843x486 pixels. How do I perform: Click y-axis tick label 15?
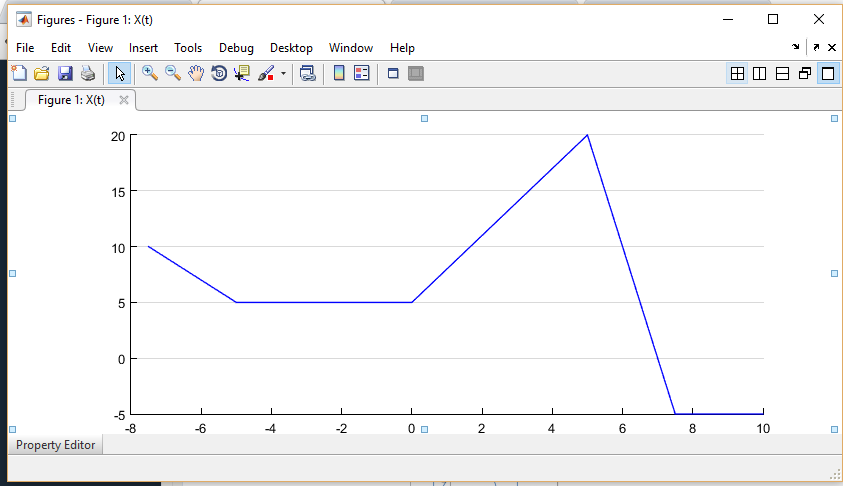(x=118, y=192)
